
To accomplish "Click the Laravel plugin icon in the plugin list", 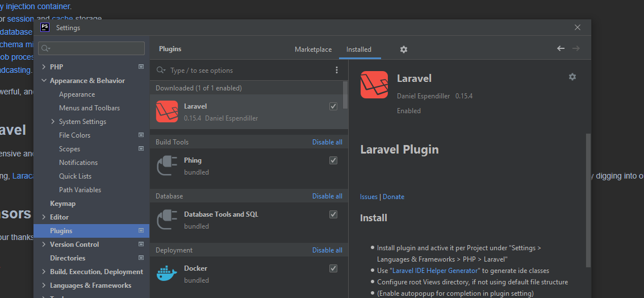I will tap(167, 111).
